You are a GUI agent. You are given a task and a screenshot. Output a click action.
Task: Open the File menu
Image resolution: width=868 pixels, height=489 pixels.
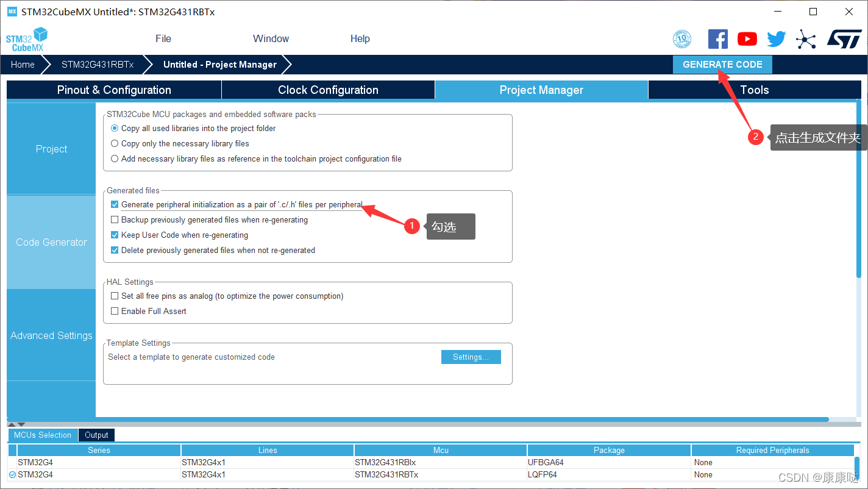[x=163, y=38]
